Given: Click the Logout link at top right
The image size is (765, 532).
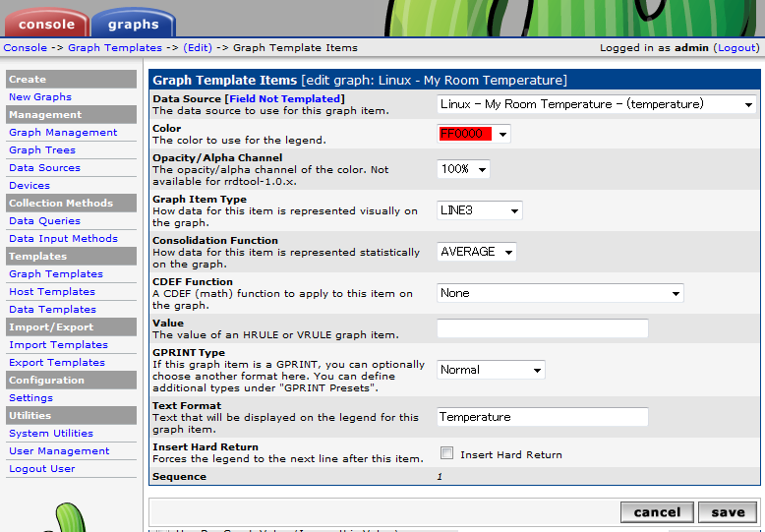Looking at the screenshot, I should tap(736, 48).
